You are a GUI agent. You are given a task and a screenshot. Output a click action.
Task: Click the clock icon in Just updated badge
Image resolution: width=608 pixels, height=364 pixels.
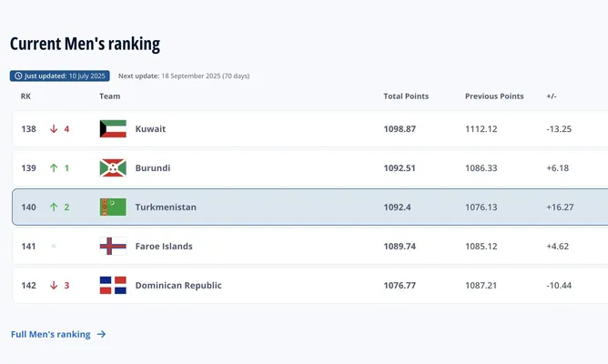point(18,76)
